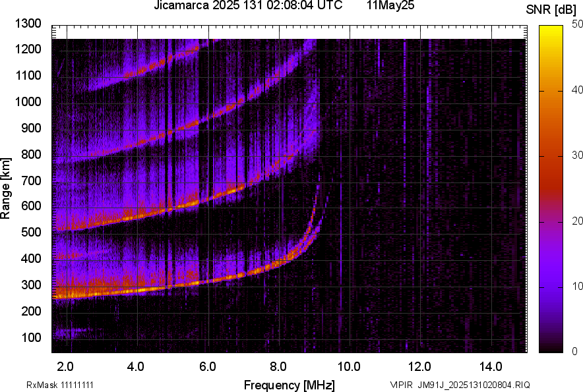Screen dimensions: 583x392
Task: Click the frequency tick label '4.0'
Action: coord(136,367)
